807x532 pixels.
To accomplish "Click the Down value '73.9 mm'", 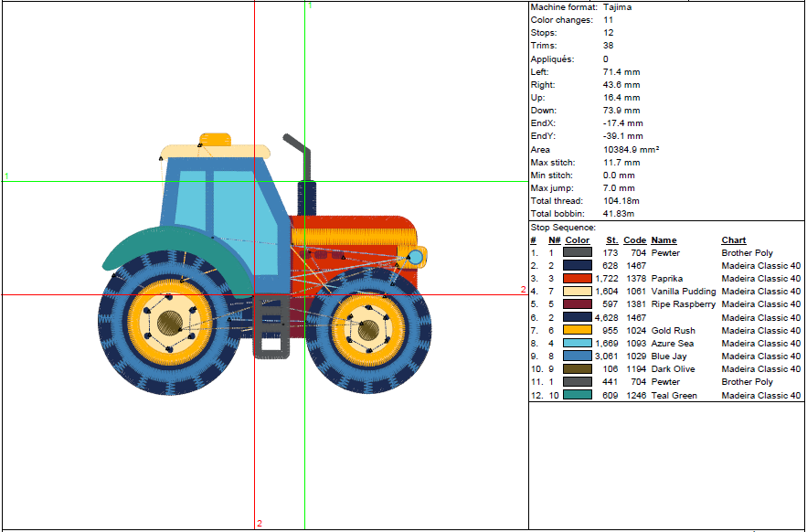I will 621,111.
